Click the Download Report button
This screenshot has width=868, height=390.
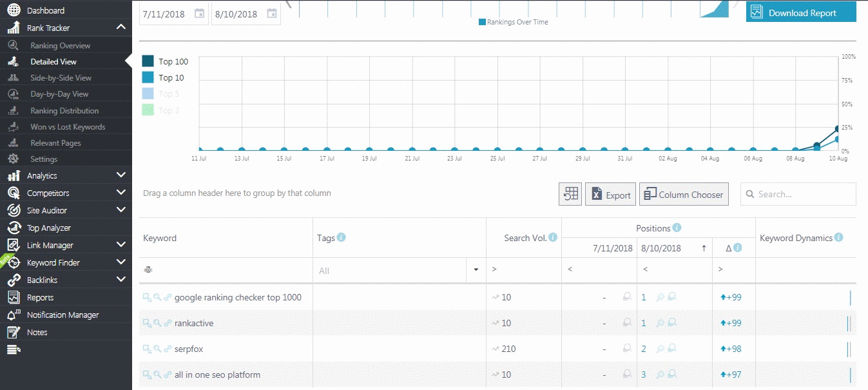(x=801, y=12)
